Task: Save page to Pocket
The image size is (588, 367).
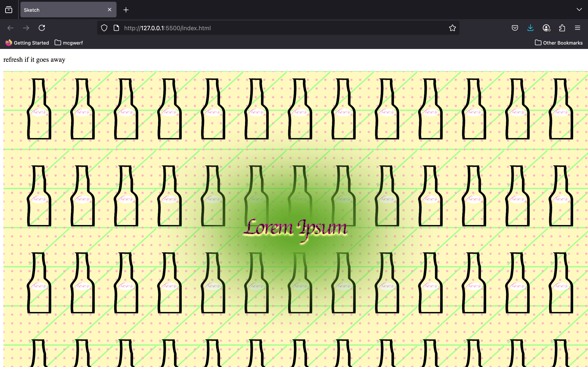Action: (515, 28)
